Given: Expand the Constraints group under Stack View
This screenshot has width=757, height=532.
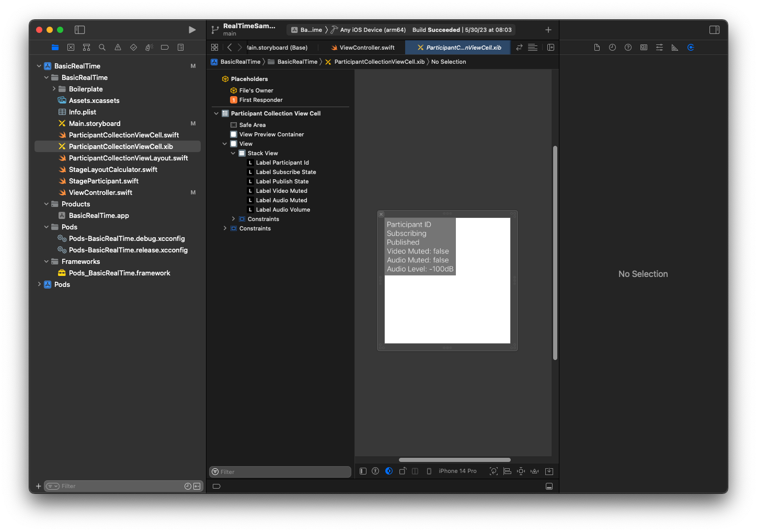Looking at the screenshot, I should [x=233, y=218].
